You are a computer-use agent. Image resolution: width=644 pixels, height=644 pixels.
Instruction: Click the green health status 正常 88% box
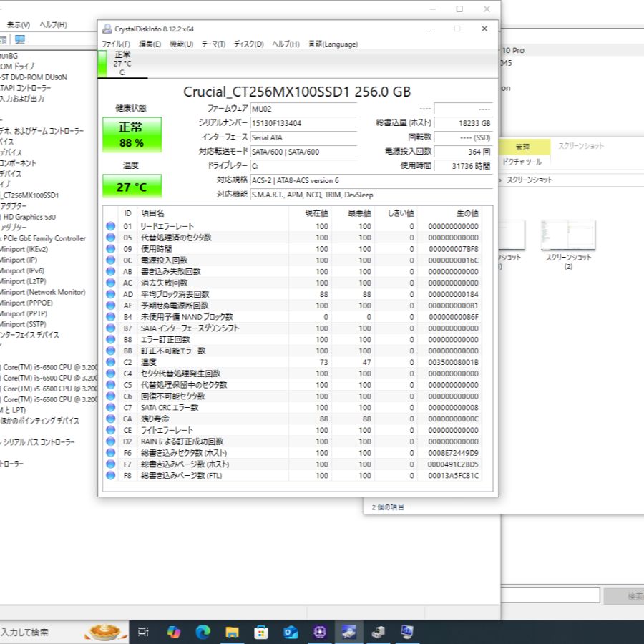(x=131, y=135)
